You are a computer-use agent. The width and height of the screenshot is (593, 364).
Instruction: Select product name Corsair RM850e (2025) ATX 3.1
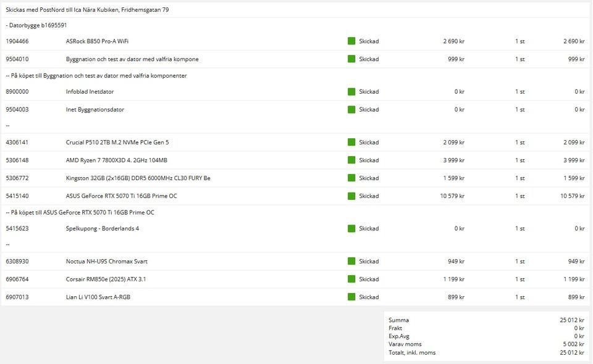106,279
